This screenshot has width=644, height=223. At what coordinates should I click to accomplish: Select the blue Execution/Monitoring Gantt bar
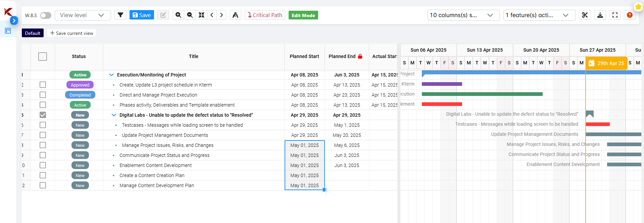532,72
